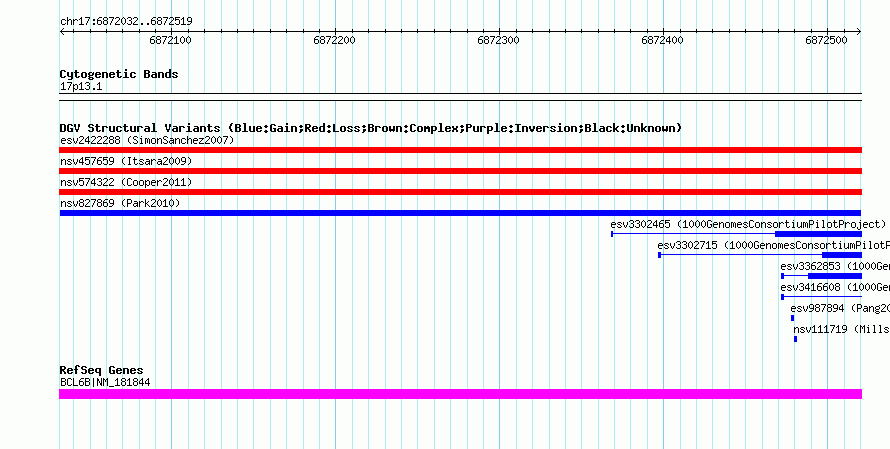Image resolution: width=890 pixels, height=449 pixels.
Task: Select the nsv827869 (Park2010) blue gain bar
Action: pos(460,213)
